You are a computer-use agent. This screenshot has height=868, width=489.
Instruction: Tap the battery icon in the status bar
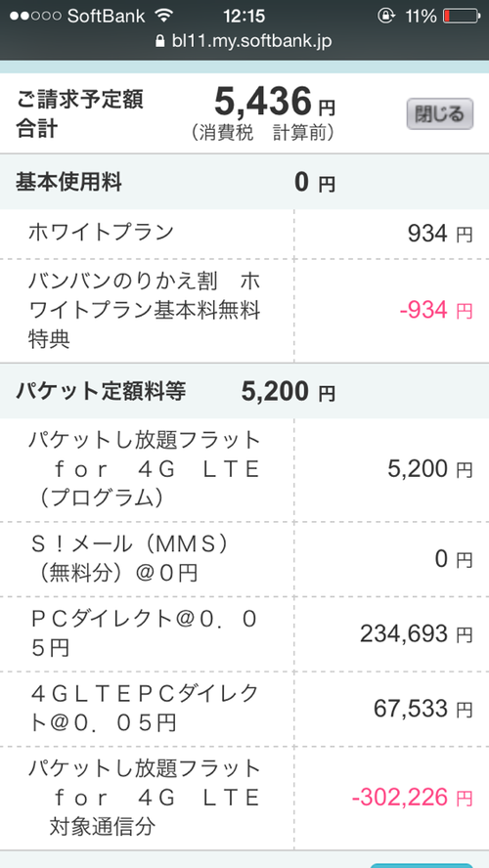(x=462, y=16)
